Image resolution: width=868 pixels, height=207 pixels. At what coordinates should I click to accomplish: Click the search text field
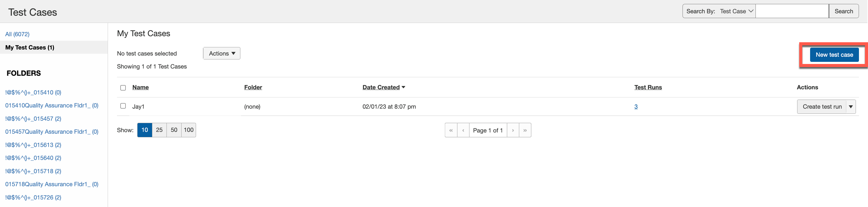point(792,11)
